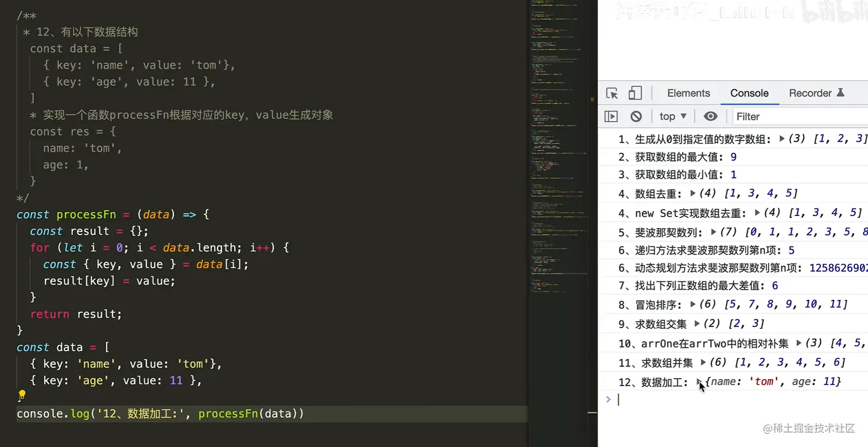Open the Elements tab in DevTools
The height and width of the screenshot is (447, 868).
[x=688, y=93]
